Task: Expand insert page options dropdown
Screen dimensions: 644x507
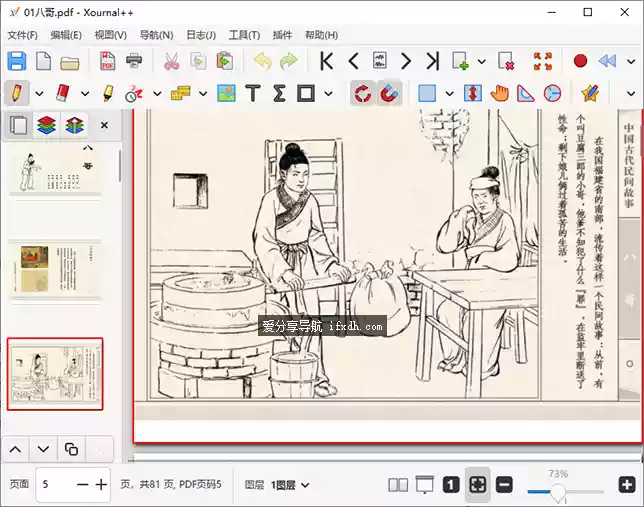Action: tap(482, 62)
